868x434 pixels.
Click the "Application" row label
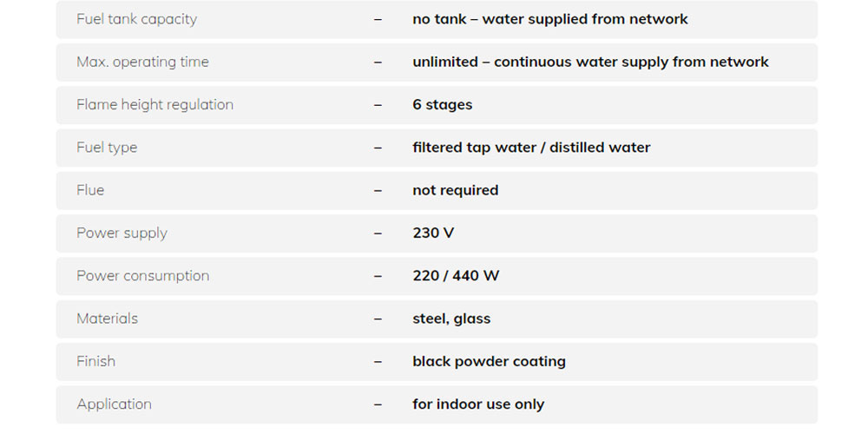point(114,404)
